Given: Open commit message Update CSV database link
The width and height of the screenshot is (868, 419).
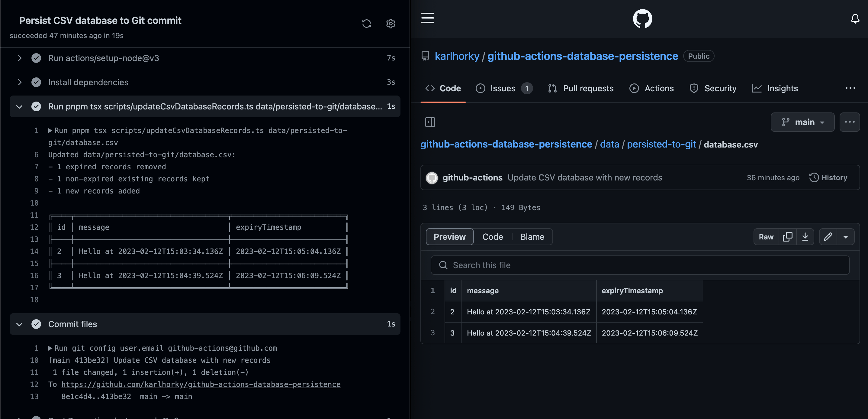Looking at the screenshot, I should (585, 178).
